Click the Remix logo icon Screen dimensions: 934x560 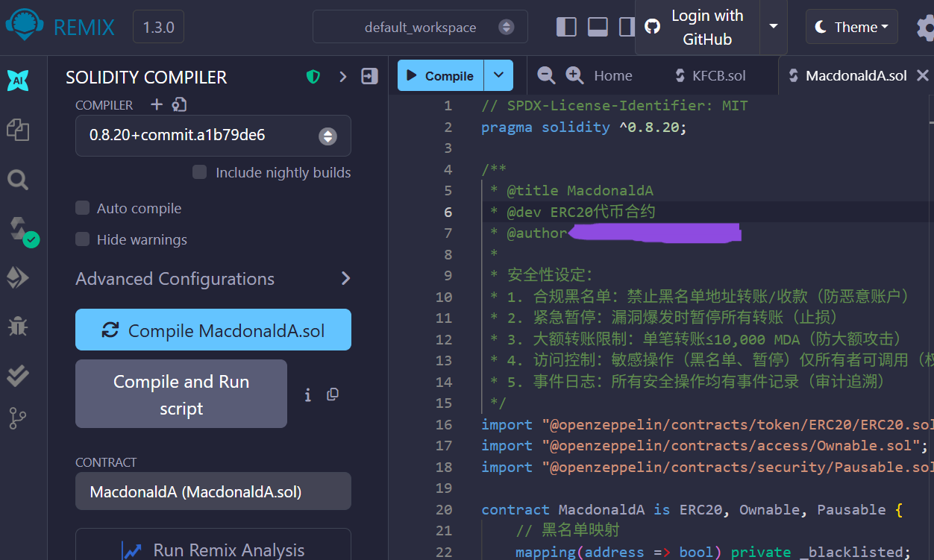(24, 27)
